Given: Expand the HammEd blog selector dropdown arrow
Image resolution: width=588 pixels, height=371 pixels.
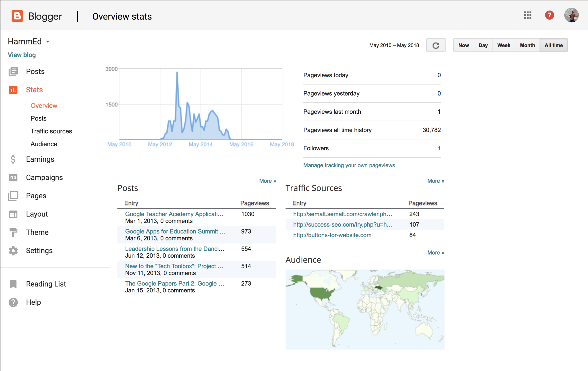Looking at the screenshot, I should [x=48, y=41].
